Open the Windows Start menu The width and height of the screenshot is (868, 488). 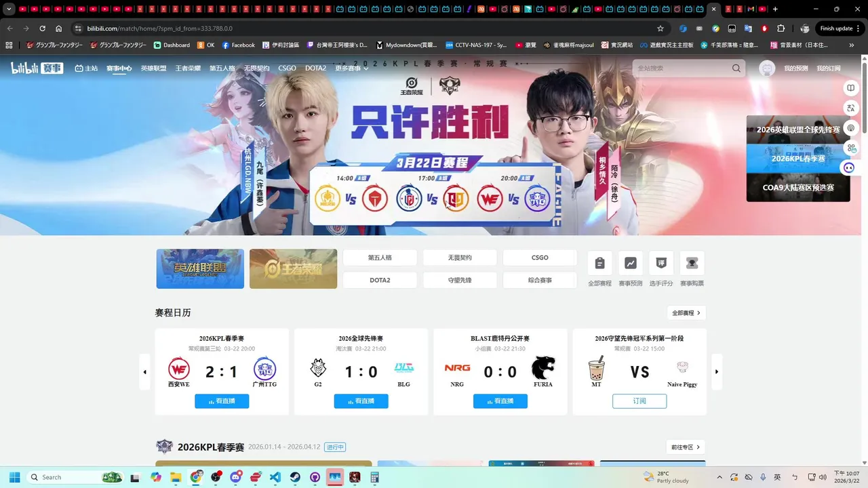point(14,477)
